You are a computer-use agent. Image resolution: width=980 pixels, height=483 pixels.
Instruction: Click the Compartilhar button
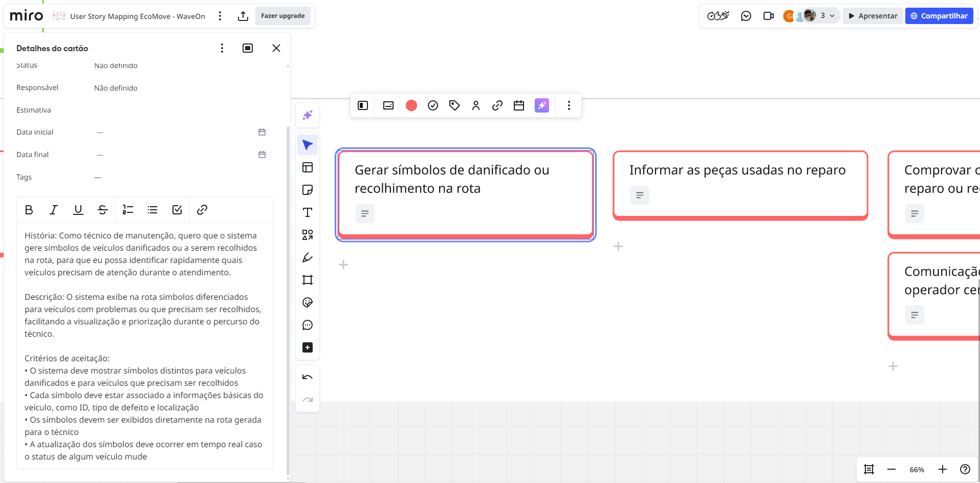(939, 16)
